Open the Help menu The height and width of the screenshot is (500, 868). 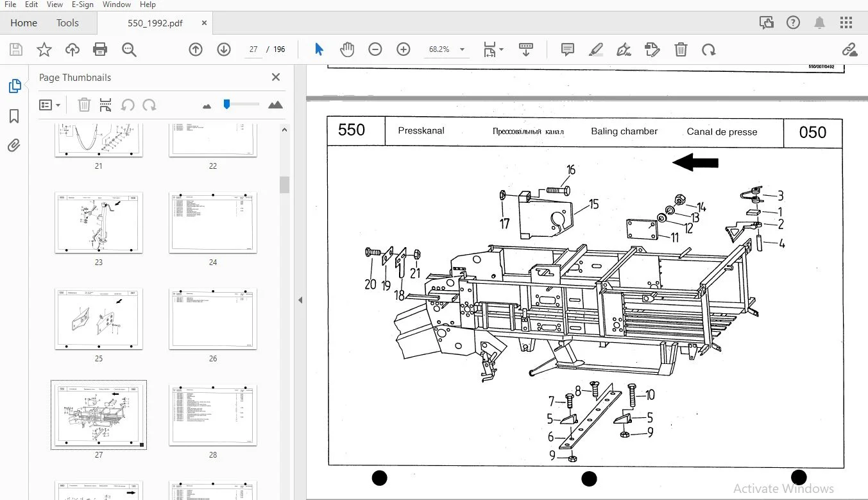(148, 4)
